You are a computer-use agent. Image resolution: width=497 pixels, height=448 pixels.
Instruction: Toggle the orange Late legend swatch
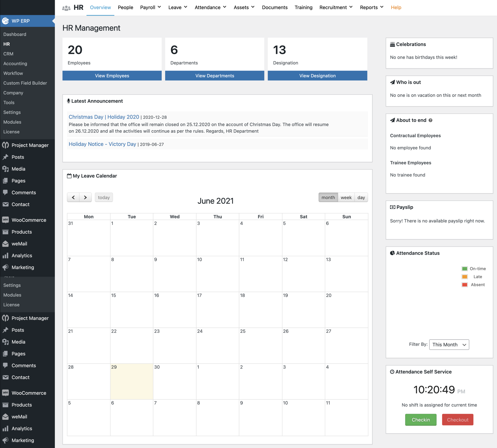pyautogui.click(x=464, y=277)
